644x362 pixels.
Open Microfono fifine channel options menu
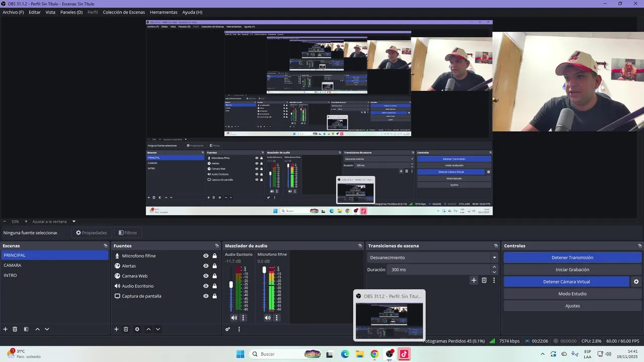pyautogui.click(x=277, y=318)
